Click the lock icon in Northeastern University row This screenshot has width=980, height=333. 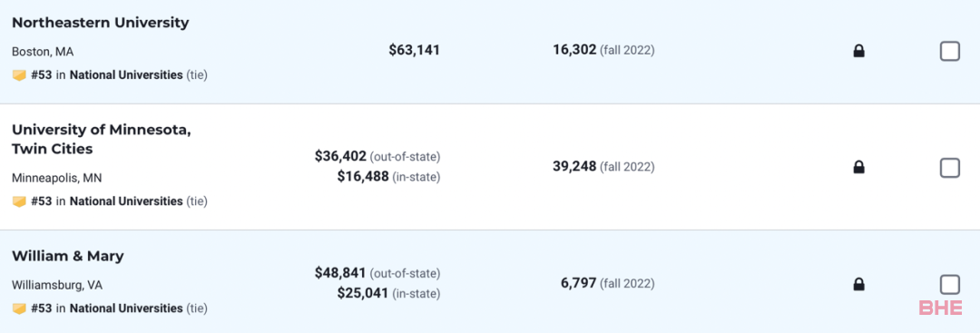coord(858,51)
